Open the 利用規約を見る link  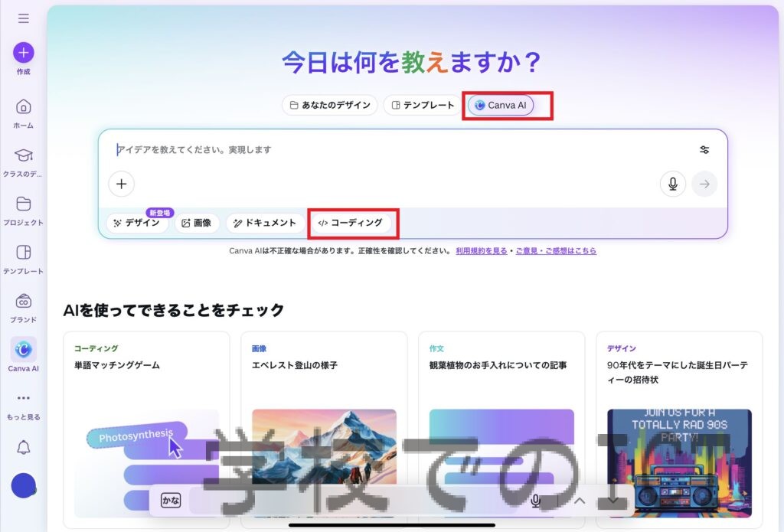[x=481, y=251]
